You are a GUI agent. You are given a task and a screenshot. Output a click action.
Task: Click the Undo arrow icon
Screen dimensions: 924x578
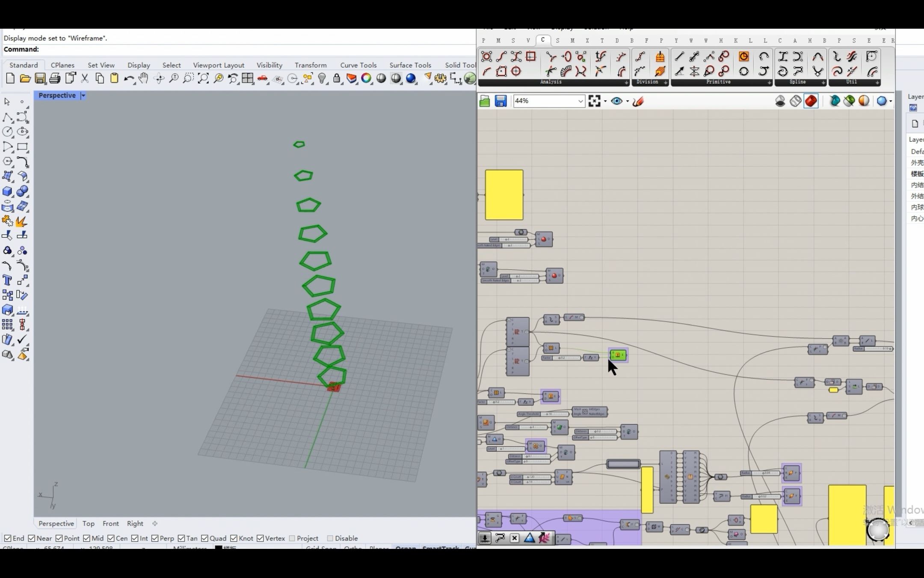coord(129,78)
